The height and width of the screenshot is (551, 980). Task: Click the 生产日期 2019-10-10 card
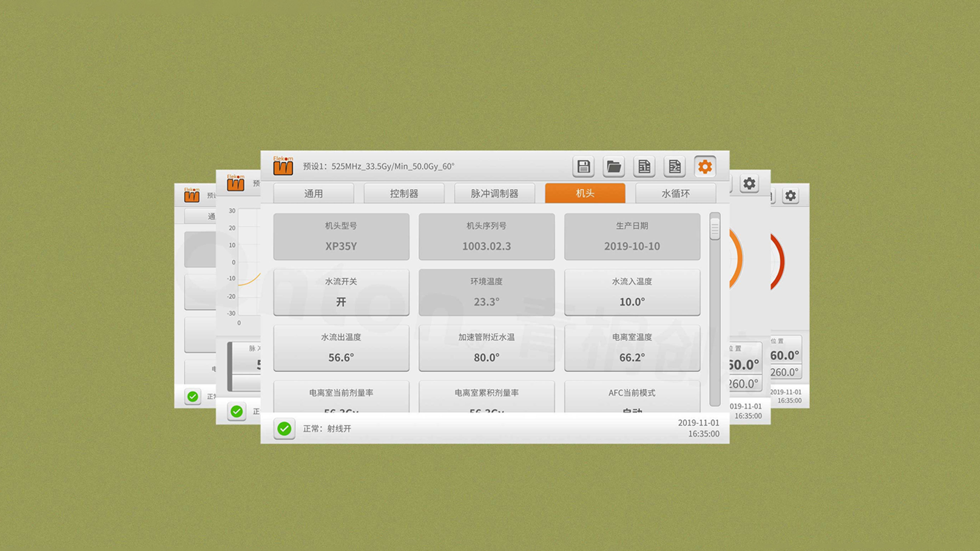click(x=632, y=236)
